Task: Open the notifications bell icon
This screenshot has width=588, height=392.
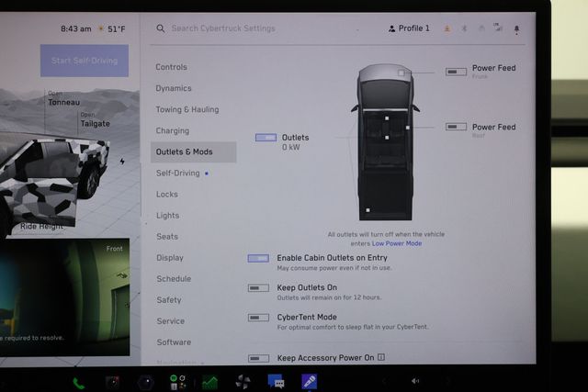Action: pos(516,29)
